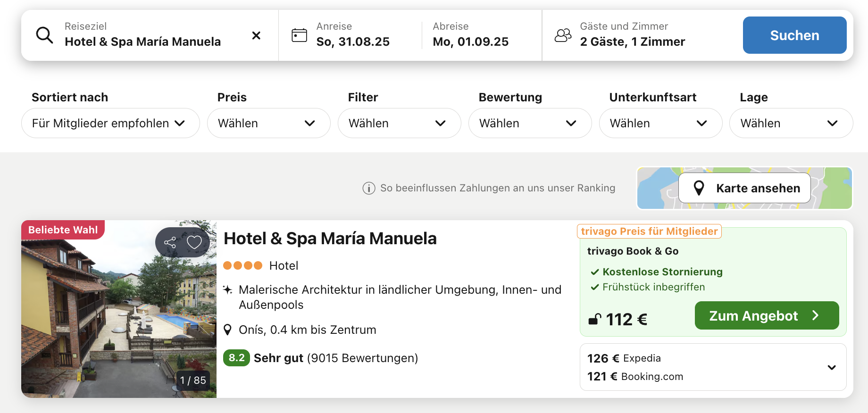Click location pin next to Onís
868x413 pixels.
pos(227,330)
